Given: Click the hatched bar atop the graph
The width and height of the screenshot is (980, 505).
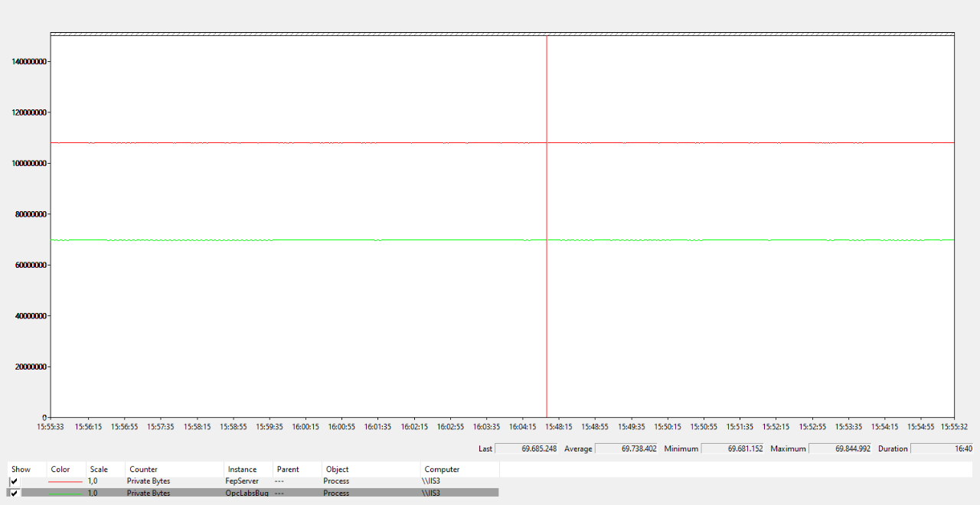Looking at the screenshot, I should point(502,34).
